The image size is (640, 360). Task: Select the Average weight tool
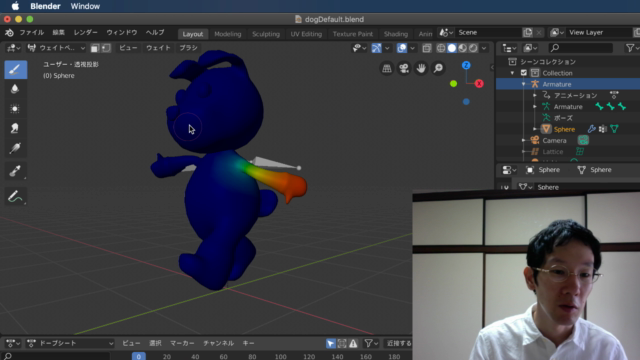tap(16, 109)
